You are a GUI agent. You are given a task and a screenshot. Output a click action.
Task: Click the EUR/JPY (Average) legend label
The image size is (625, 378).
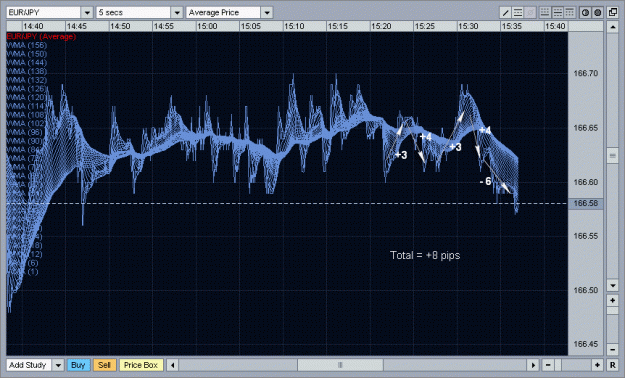tap(41, 37)
